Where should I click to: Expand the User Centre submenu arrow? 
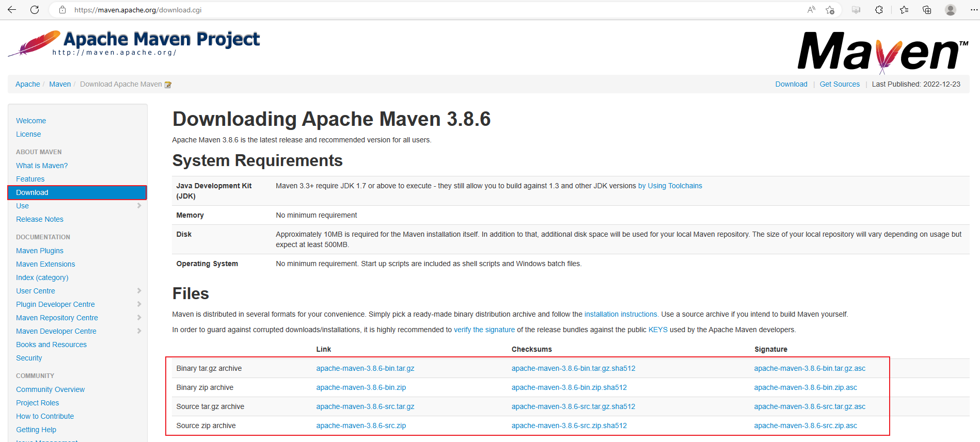(139, 291)
